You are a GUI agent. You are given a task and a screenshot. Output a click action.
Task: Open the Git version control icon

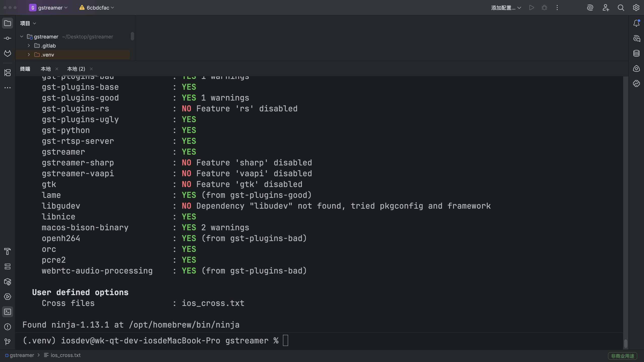8,342
